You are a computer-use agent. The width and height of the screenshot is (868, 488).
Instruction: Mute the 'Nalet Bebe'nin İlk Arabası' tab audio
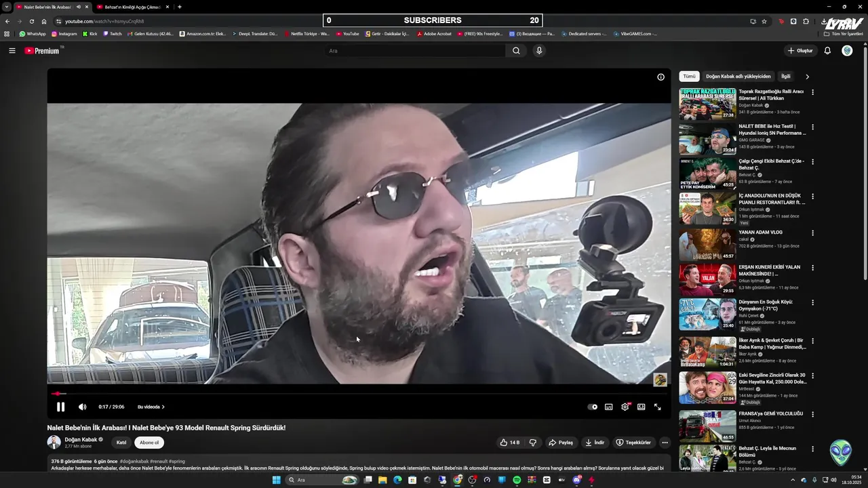[x=79, y=7]
